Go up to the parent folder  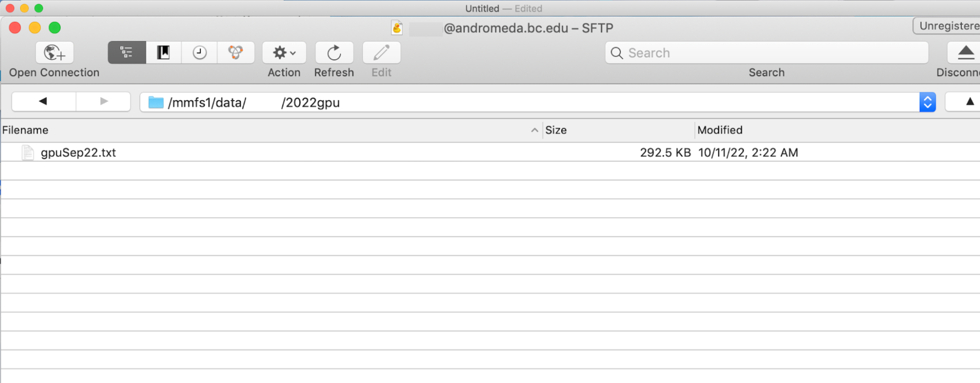click(969, 101)
